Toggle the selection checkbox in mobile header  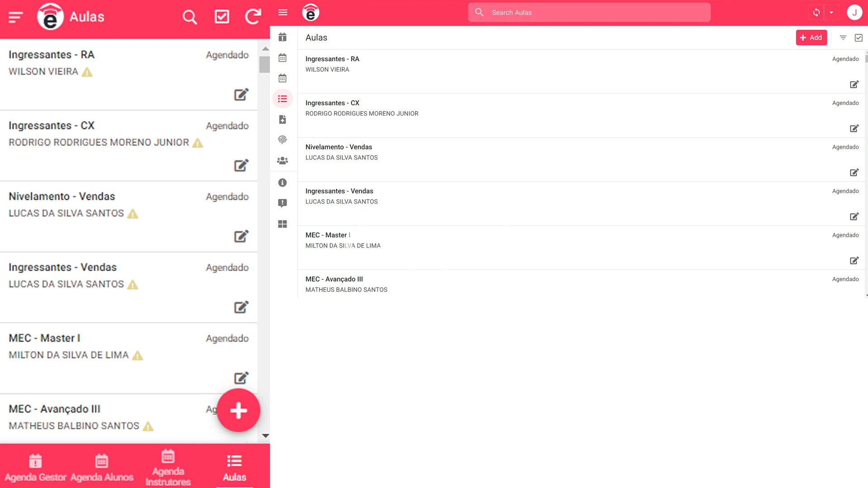222,17
